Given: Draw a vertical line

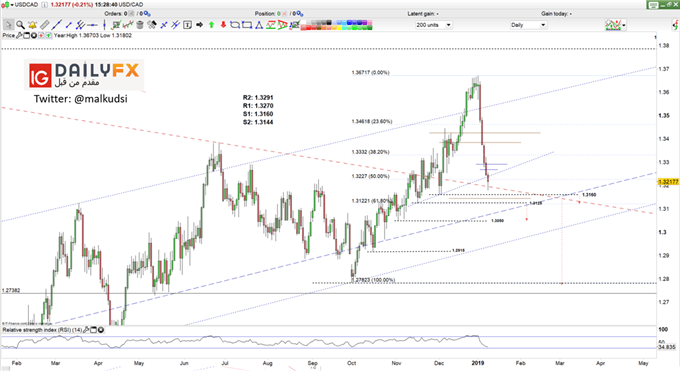Looking at the screenshot, I should point(104,25).
